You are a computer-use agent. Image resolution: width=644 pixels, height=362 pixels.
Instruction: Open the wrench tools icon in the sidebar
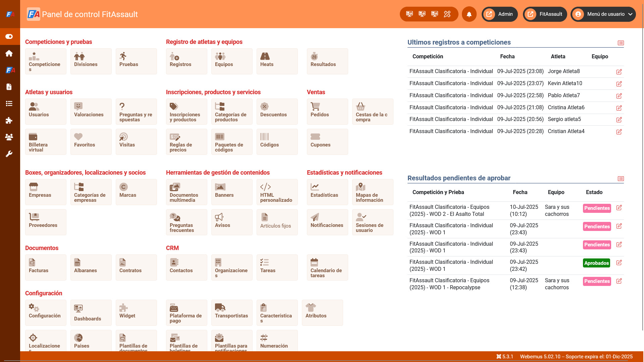9,154
